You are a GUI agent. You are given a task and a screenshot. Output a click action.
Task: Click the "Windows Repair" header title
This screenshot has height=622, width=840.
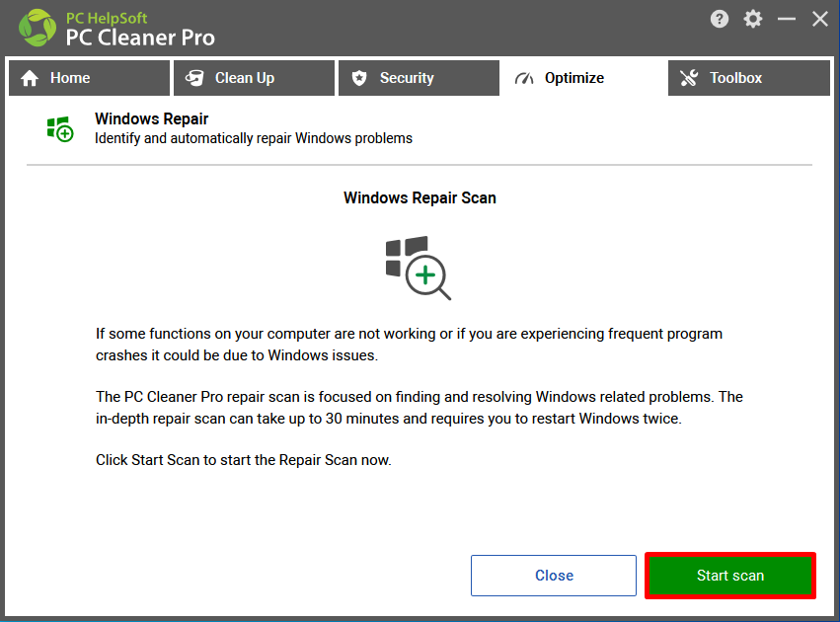(x=152, y=118)
